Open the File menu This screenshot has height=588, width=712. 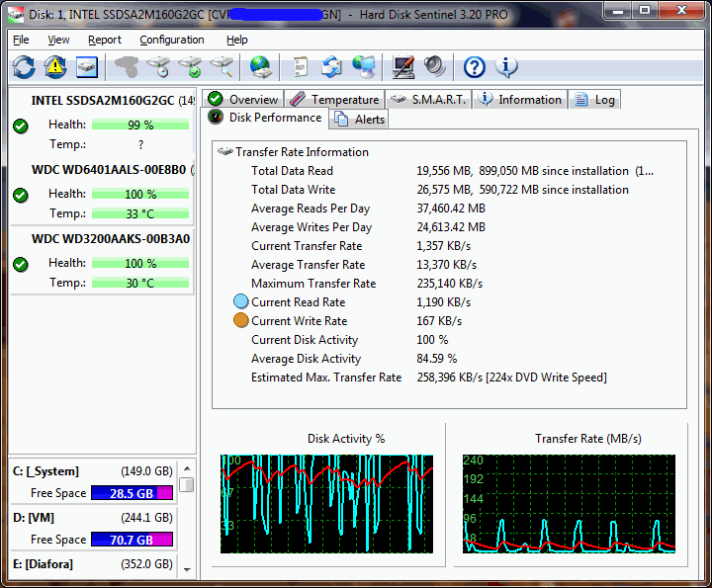point(21,40)
